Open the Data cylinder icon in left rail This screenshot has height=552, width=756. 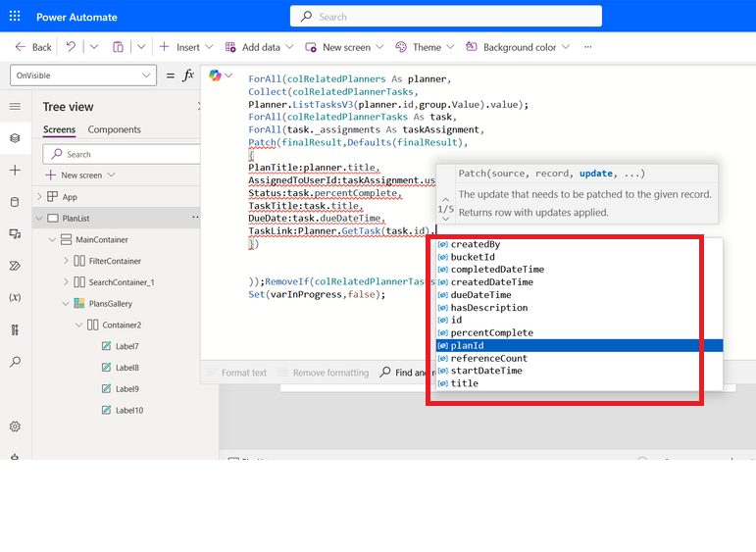pyautogui.click(x=15, y=202)
